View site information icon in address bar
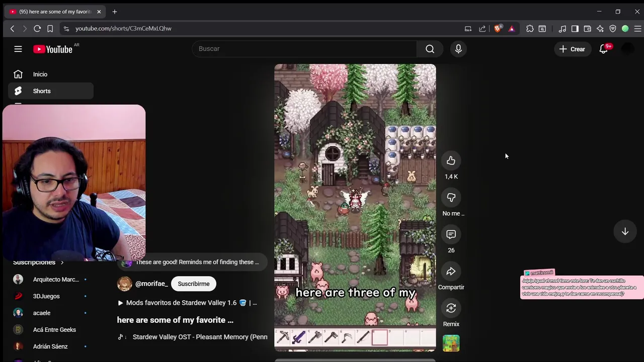Image resolution: width=644 pixels, height=362 pixels. click(x=66, y=29)
